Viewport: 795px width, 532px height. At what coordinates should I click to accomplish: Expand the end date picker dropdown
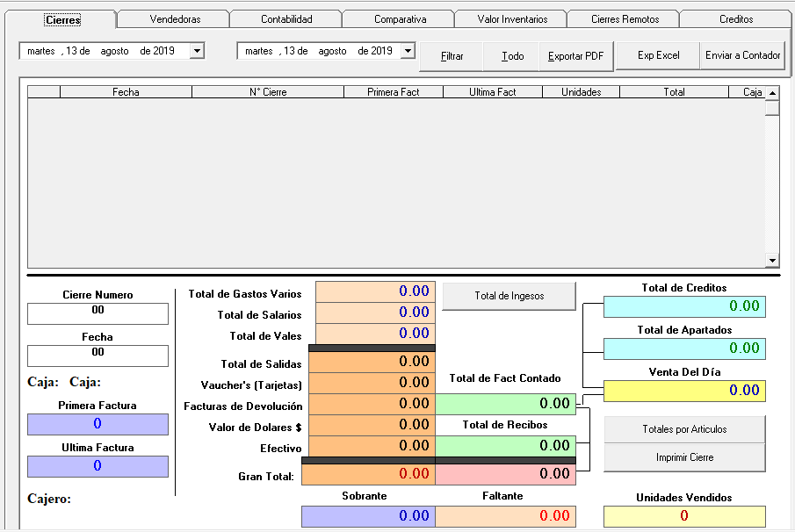click(407, 51)
